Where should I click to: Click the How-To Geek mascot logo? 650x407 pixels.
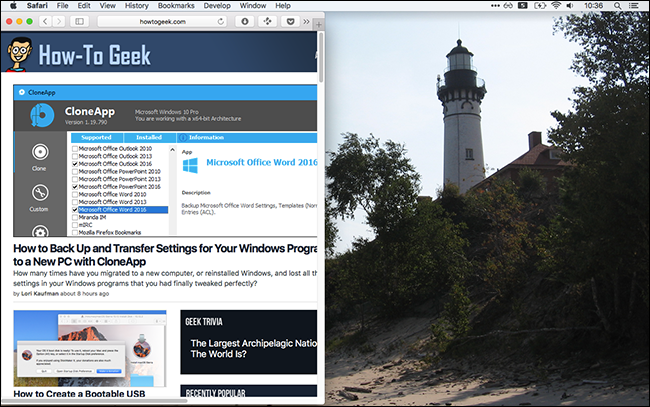pos(19,54)
